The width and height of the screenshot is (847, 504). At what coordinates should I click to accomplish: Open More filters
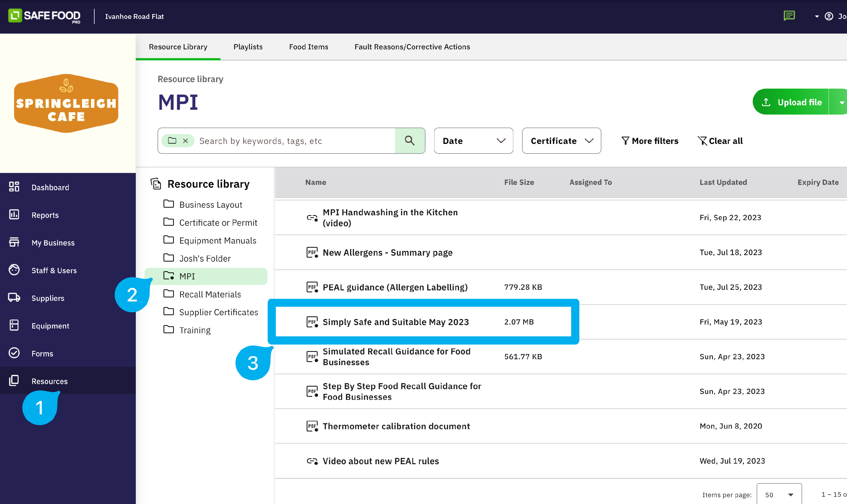click(x=650, y=141)
